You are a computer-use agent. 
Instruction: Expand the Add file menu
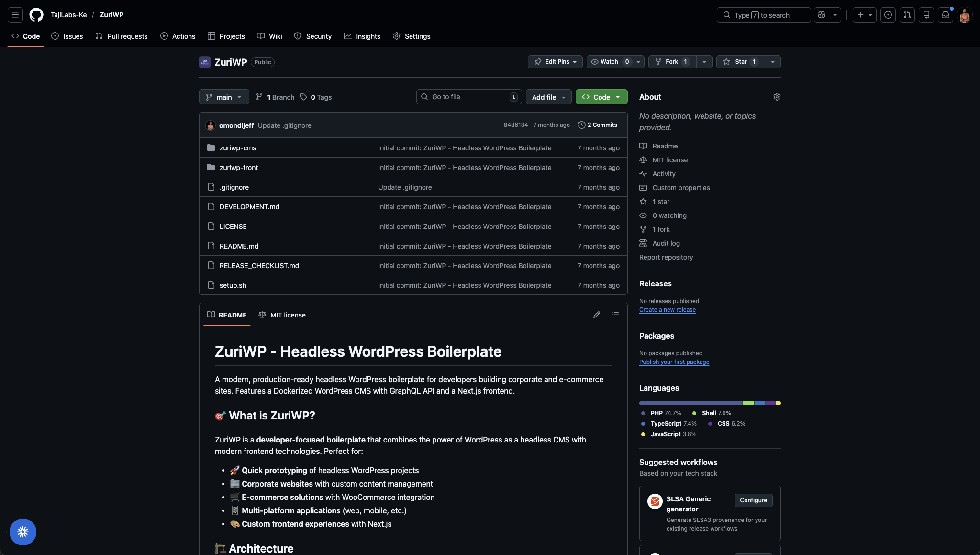click(x=548, y=97)
